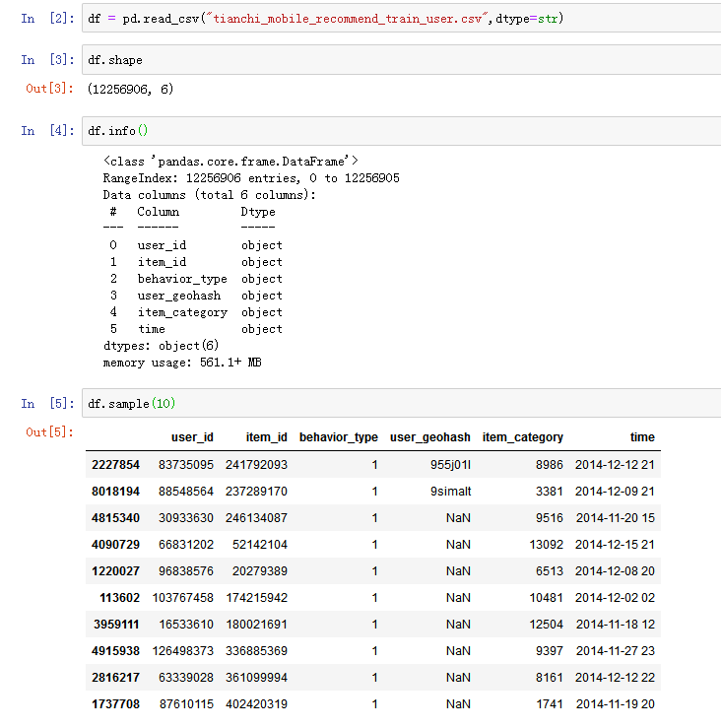
Task: Click the item_id table column header
Action: [x=267, y=437]
